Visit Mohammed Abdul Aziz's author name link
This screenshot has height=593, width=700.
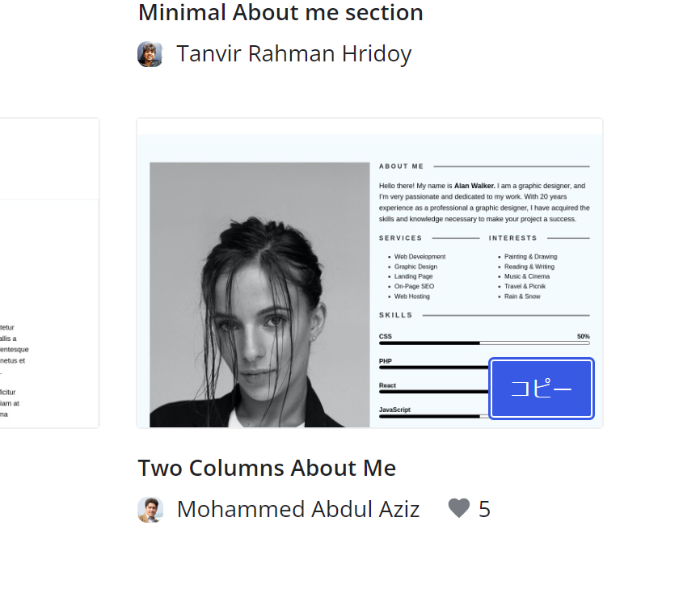pyautogui.click(x=298, y=510)
